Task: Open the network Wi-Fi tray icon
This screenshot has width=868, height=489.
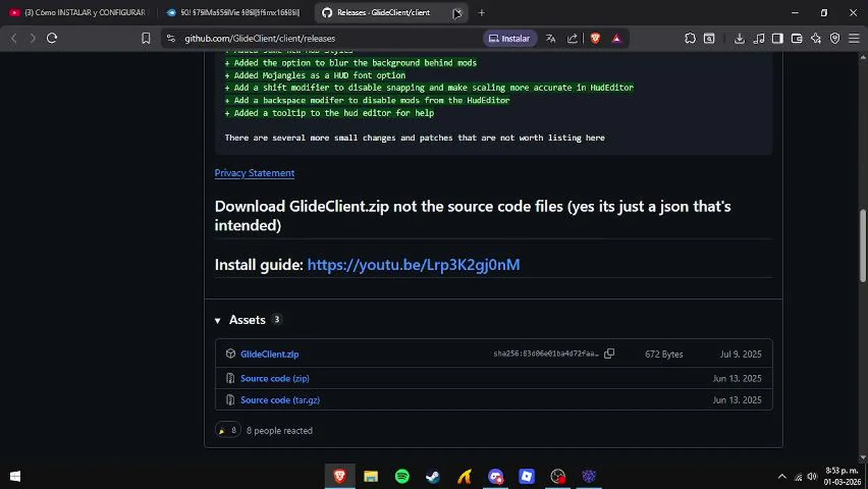Action: coord(797,477)
